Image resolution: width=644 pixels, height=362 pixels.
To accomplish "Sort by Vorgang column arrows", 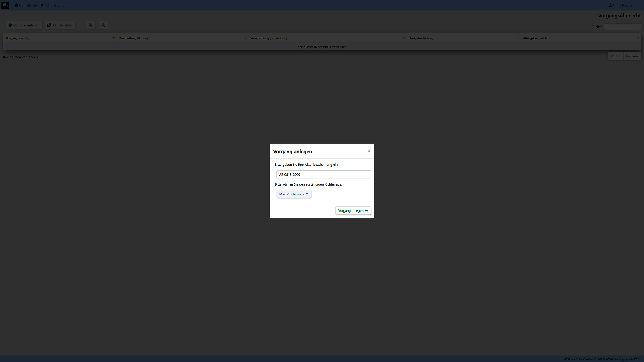I will 114,38.
